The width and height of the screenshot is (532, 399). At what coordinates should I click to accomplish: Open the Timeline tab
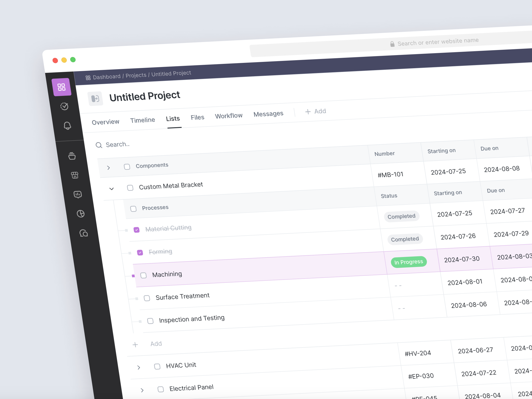click(x=142, y=120)
